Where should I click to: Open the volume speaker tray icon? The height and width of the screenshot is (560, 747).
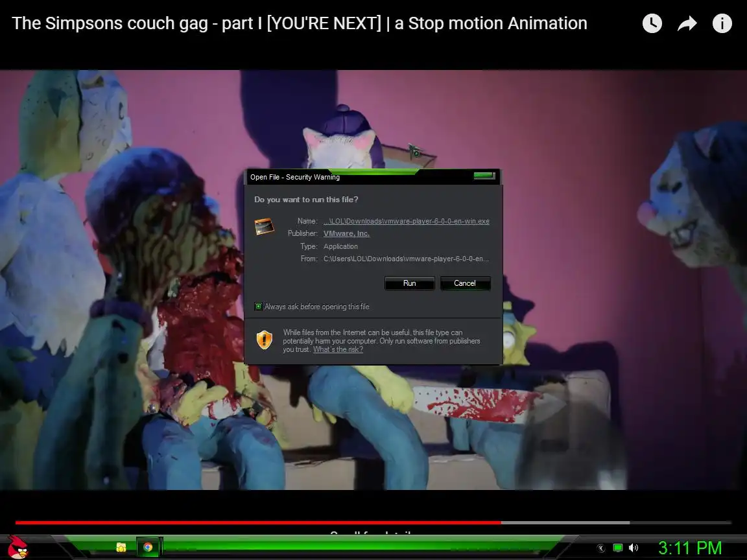click(x=633, y=548)
